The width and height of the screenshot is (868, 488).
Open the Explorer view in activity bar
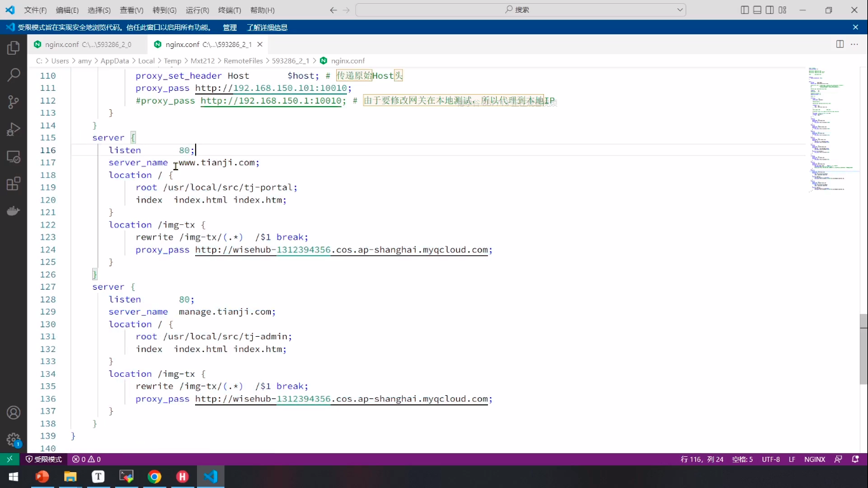(x=13, y=48)
